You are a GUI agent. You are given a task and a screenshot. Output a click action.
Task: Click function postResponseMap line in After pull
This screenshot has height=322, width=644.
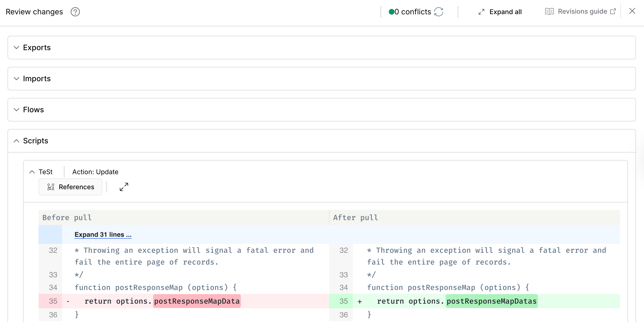[x=448, y=287]
